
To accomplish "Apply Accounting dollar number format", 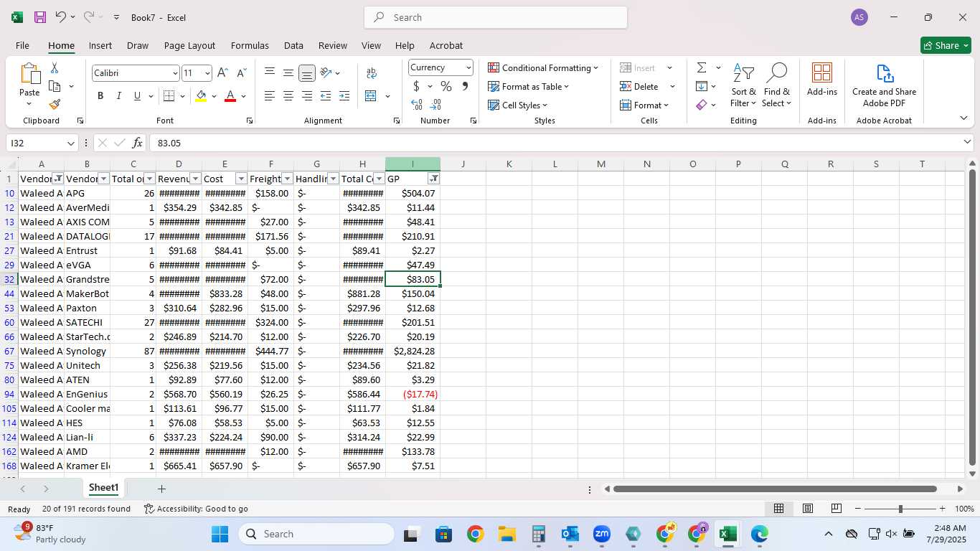I will pyautogui.click(x=416, y=86).
